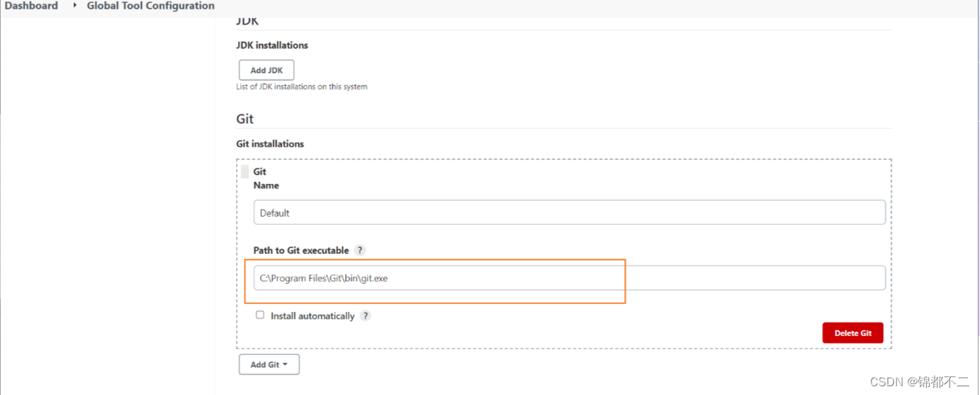Click the JDK installations label
The height and width of the screenshot is (395, 980).
(272, 45)
